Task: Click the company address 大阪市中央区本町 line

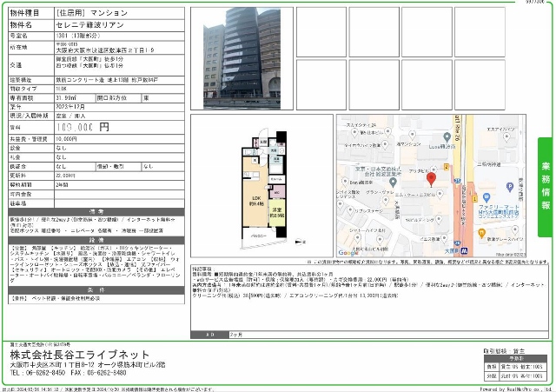Action: pyautogui.click(x=88, y=365)
